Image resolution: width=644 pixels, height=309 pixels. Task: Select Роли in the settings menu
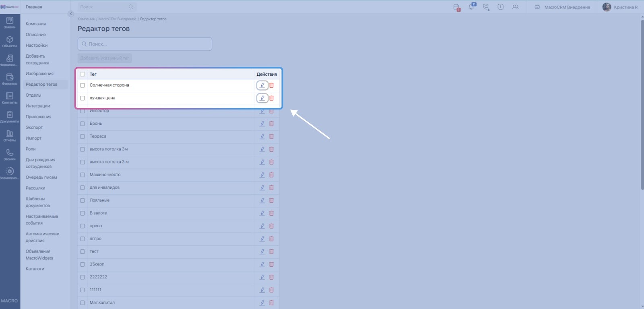tap(31, 149)
